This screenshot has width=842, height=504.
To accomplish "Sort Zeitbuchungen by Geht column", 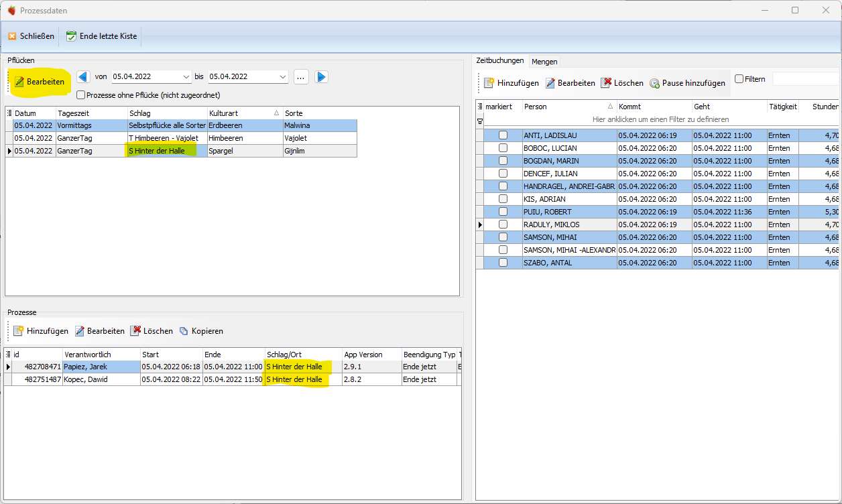I will click(x=729, y=107).
